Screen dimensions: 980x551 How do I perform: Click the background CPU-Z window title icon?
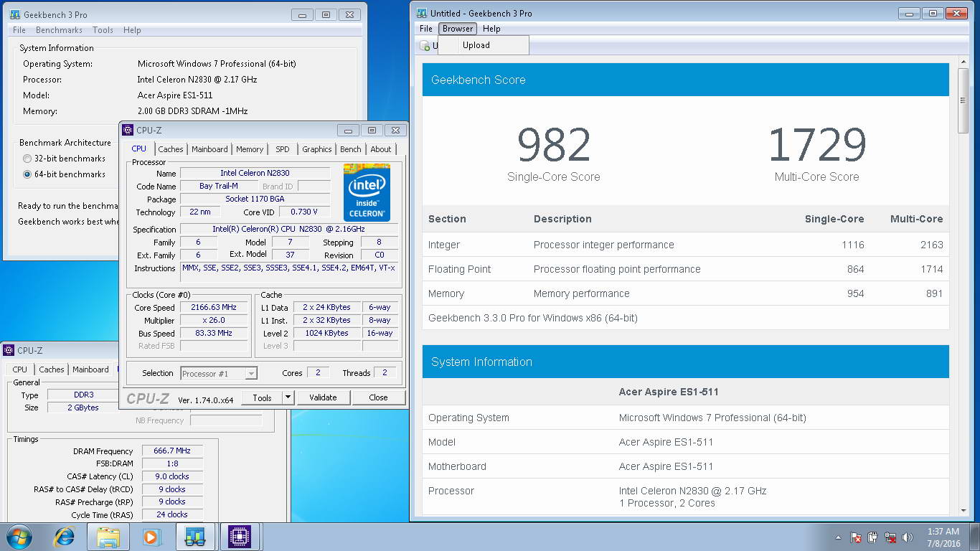pos(9,350)
